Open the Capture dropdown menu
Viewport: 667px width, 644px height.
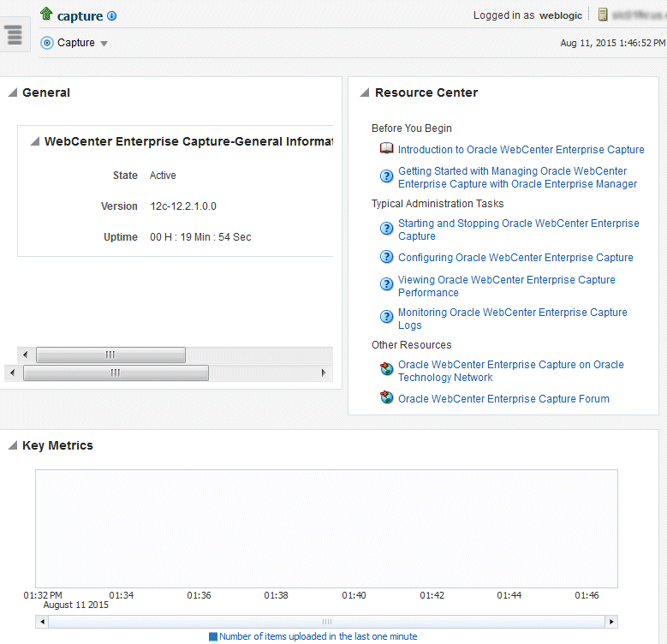pyautogui.click(x=104, y=44)
